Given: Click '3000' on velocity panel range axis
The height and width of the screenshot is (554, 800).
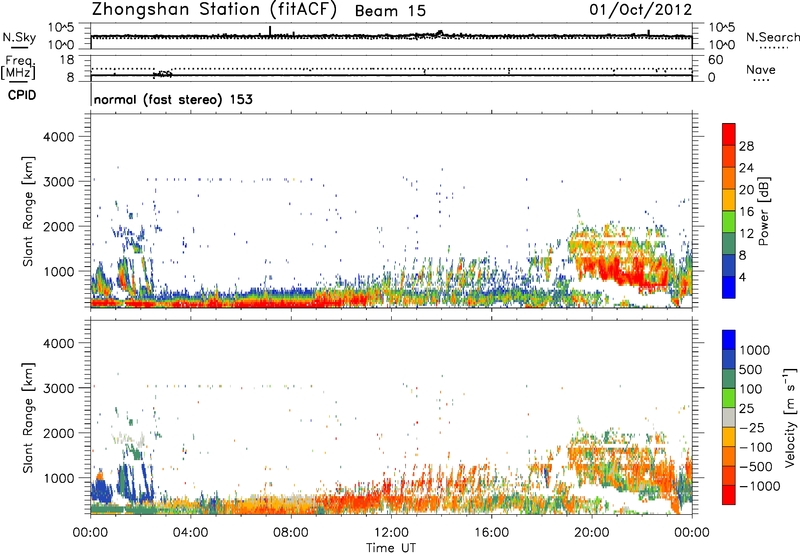Looking at the screenshot, I should 59,388.
